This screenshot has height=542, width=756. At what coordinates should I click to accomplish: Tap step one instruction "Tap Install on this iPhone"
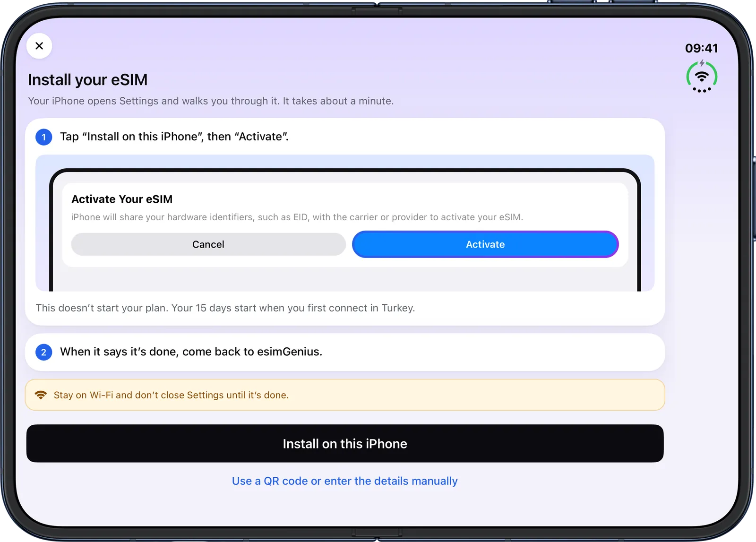[174, 137]
